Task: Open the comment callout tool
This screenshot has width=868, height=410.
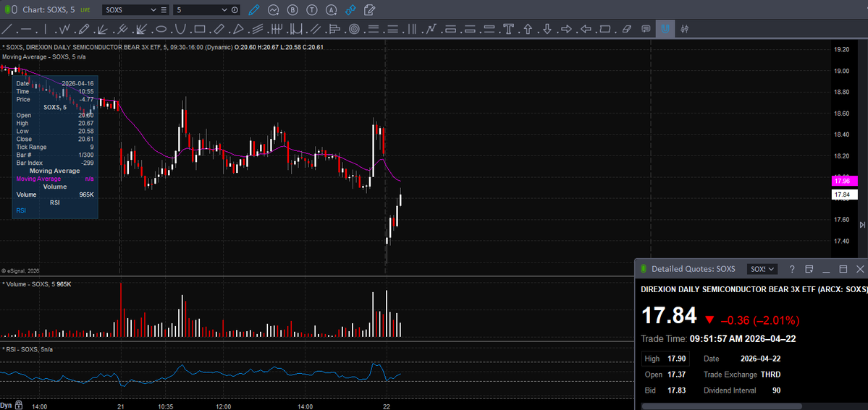Action: [x=646, y=29]
